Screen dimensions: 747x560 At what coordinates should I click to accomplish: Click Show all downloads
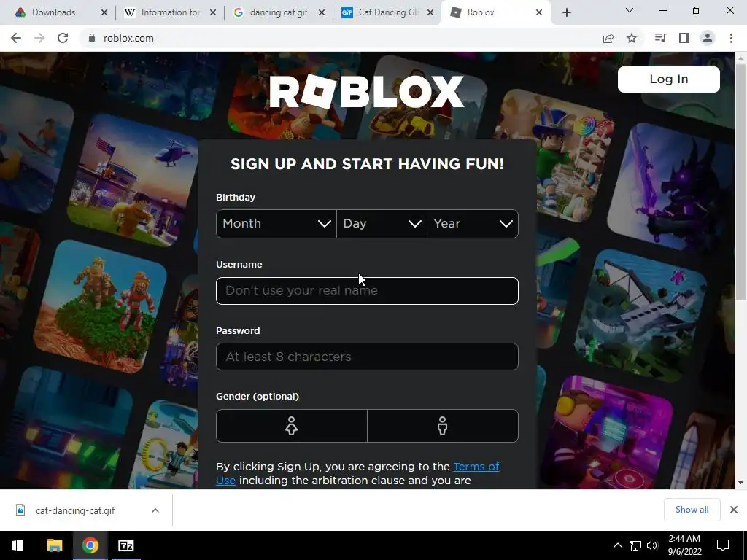[x=692, y=510]
